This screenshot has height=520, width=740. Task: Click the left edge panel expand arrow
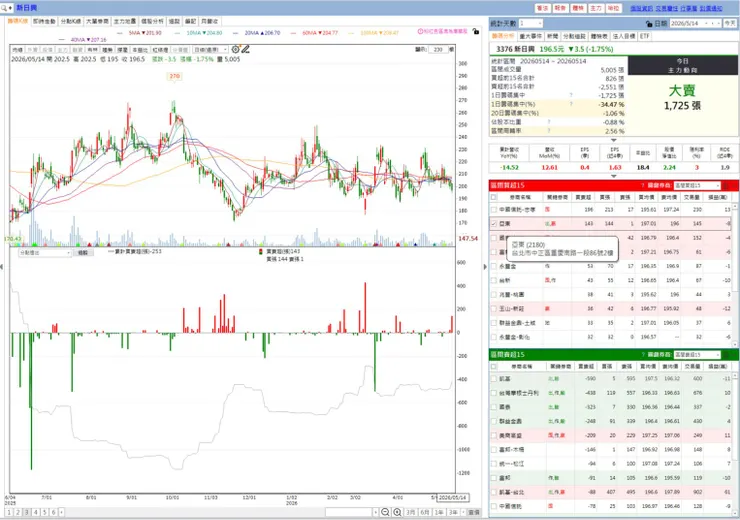1,267
